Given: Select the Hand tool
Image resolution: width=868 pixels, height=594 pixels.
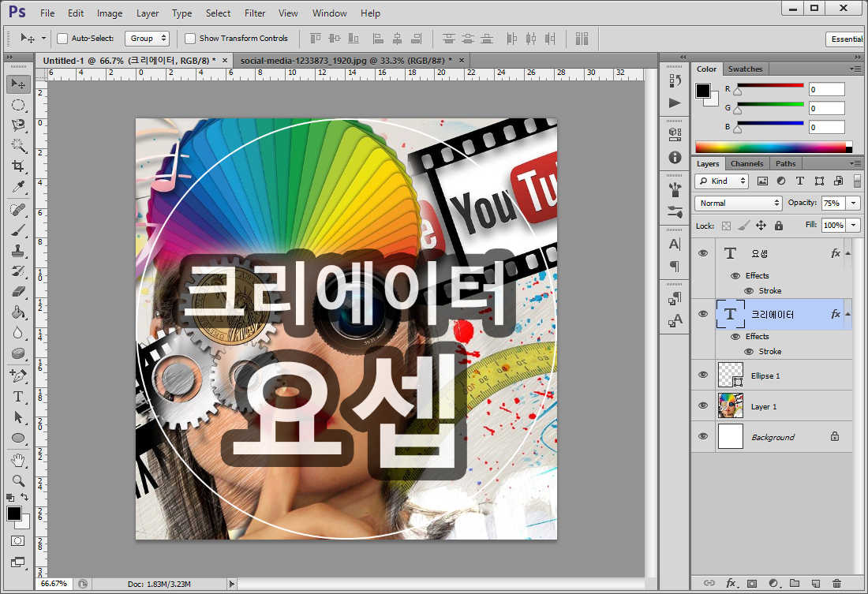Looking at the screenshot, I should (18, 459).
